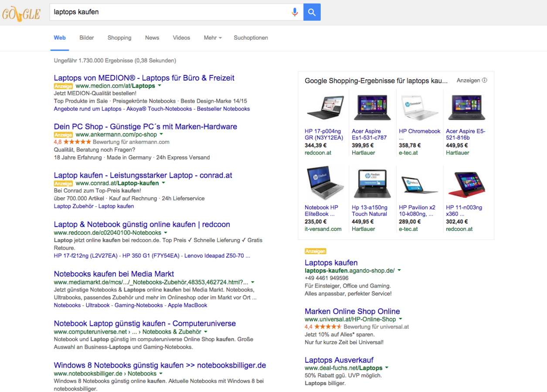Open Google Shopping-Ergebnisse heading link
The height and width of the screenshot is (392, 547).
(x=376, y=81)
